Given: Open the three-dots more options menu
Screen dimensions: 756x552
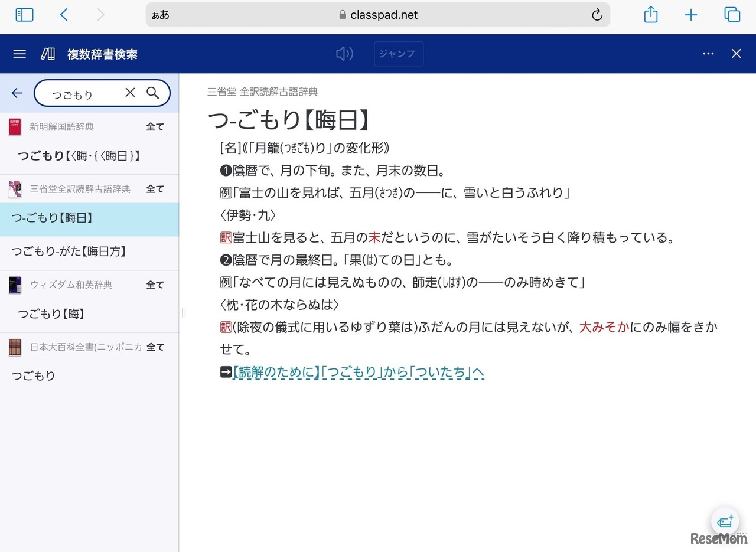Looking at the screenshot, I should tap(708, 54).
